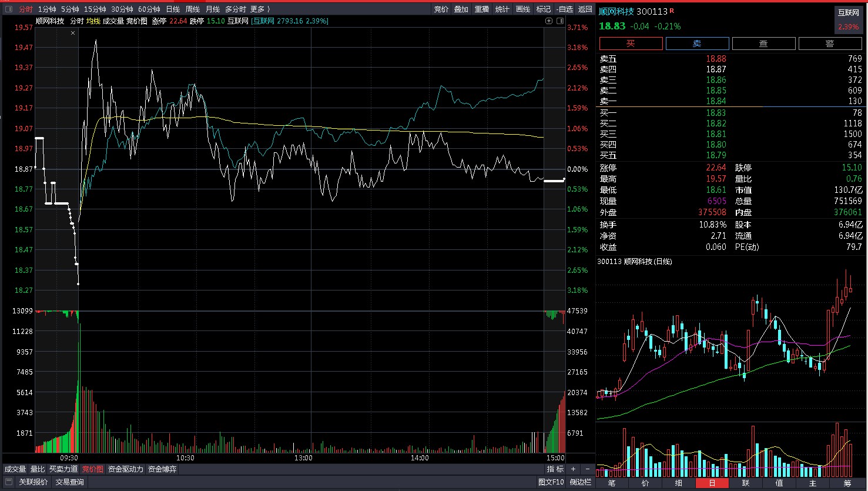
Task: Select the 联 linked tab
Action: (746, 483)
